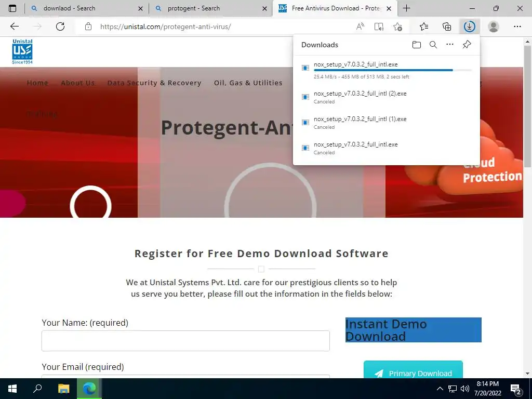
Task: Open the Read aloud feature
Action: pyautogui.click(x=360, y=26)
